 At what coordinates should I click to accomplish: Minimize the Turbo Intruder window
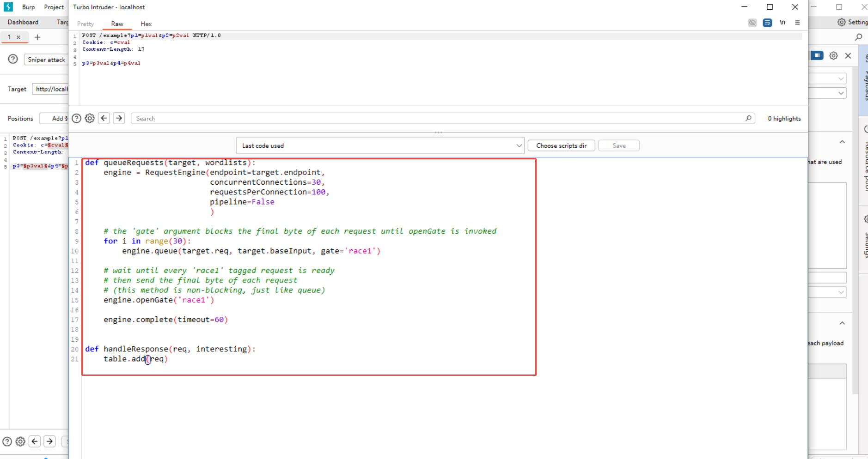[x=744, y=7]
